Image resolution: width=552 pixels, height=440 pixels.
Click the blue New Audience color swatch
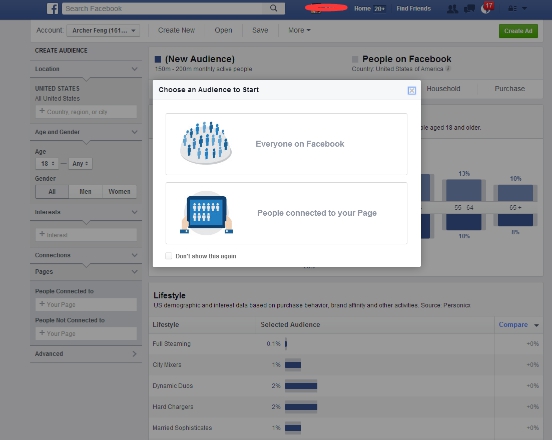pyautogui.click(x=158, y=59)
